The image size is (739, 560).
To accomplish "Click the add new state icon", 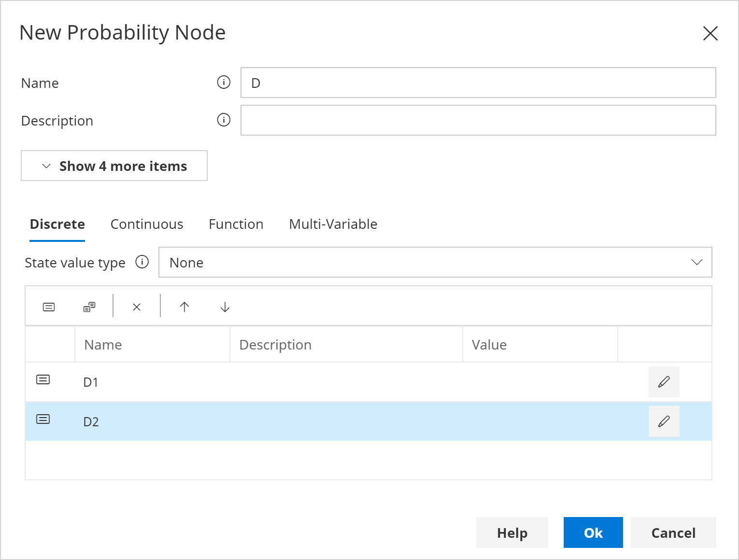I will [48, 306].
